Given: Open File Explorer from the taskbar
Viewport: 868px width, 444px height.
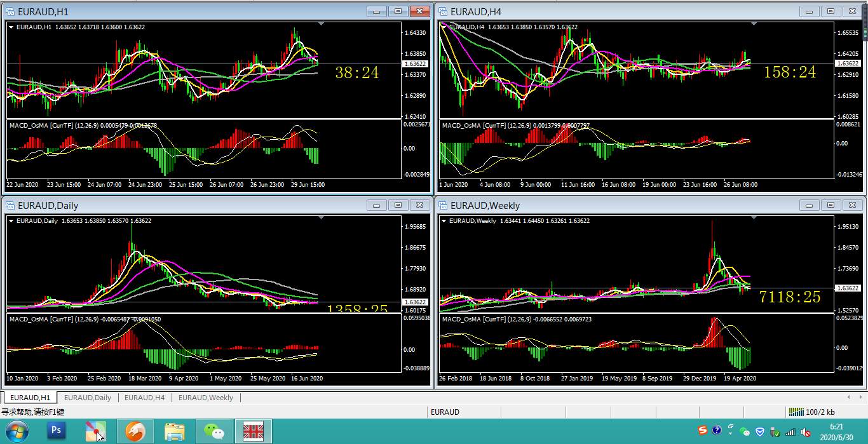Looking at the screenshot, I should [175, 432].
